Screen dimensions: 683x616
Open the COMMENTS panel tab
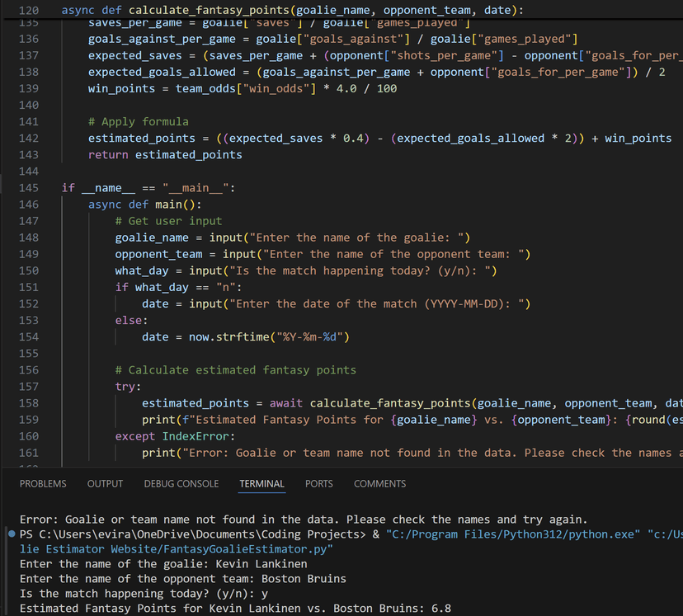click(x=379, y=484)
